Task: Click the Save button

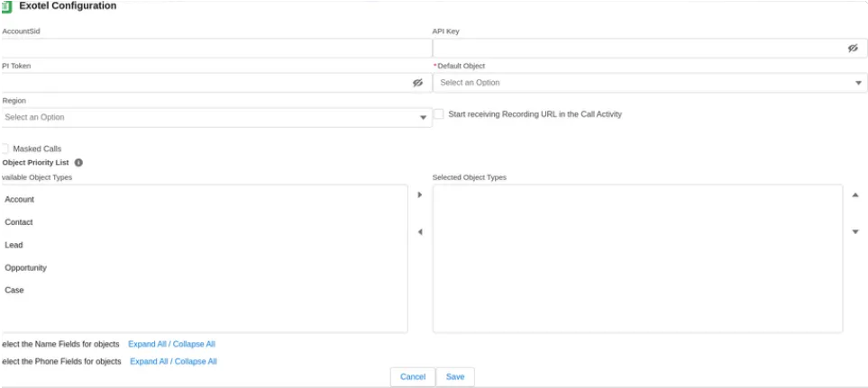Action: (x=455, y=377)
